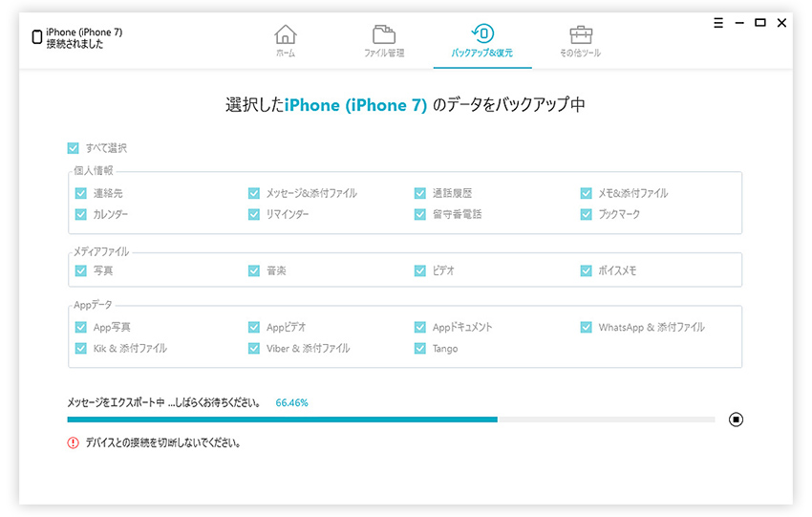
Task: Click the Backup & Restore (バックアップ&復元) icon
Action: [481, 34]
